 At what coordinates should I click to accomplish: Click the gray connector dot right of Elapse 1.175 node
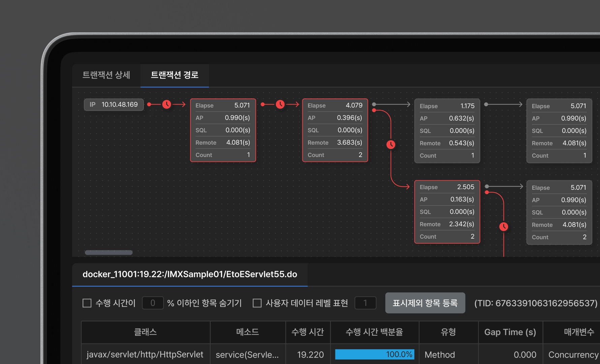[486, 104]
